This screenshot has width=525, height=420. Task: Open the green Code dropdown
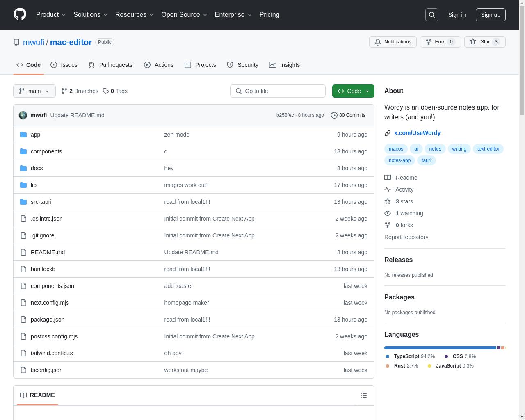(353, 91)
